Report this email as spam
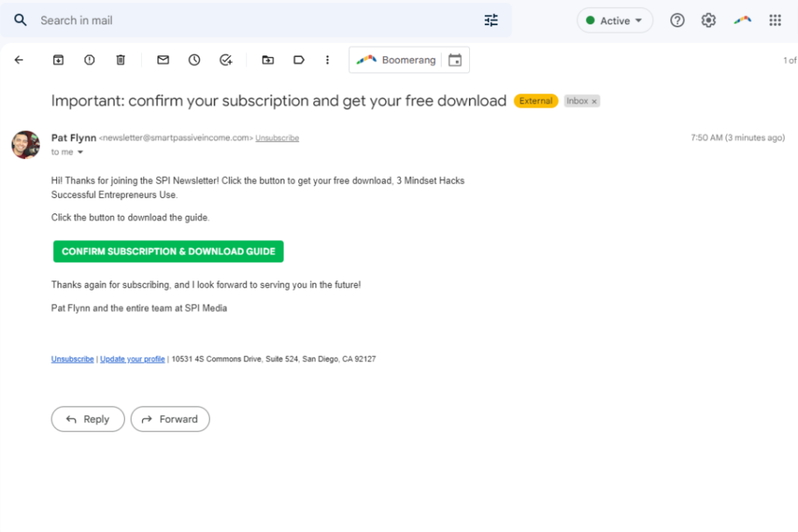This screenshot has width=798, height=532. [90, 60]
